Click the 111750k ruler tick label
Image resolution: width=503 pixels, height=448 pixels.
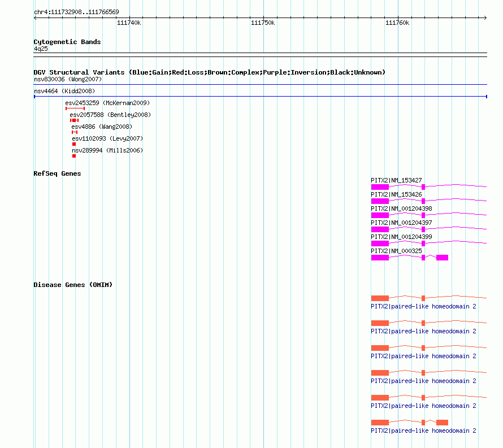click(263, 23)
